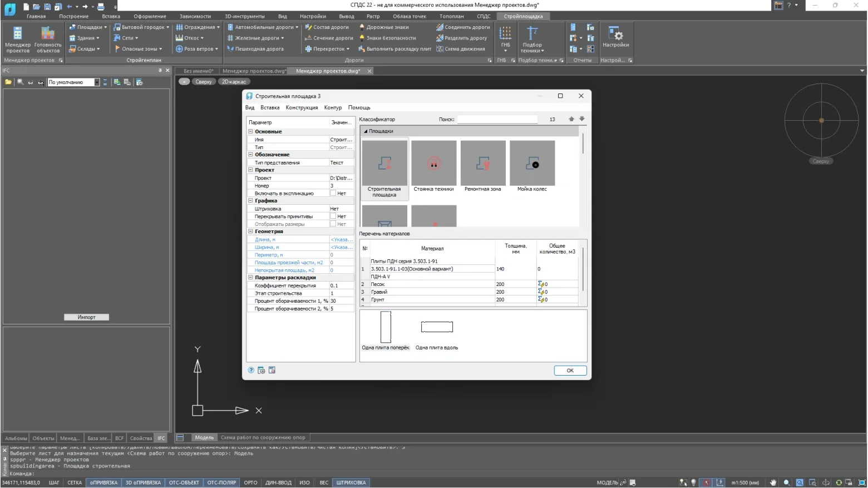Toggle Включать в экспликацию checkbox
868x488 pixels.
[333, 193]
